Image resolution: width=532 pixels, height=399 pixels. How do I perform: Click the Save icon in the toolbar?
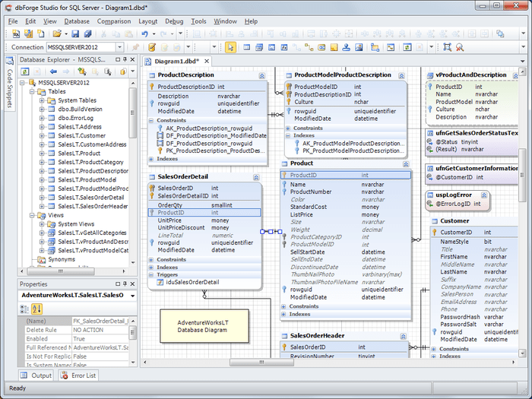(x=74, y=34)
